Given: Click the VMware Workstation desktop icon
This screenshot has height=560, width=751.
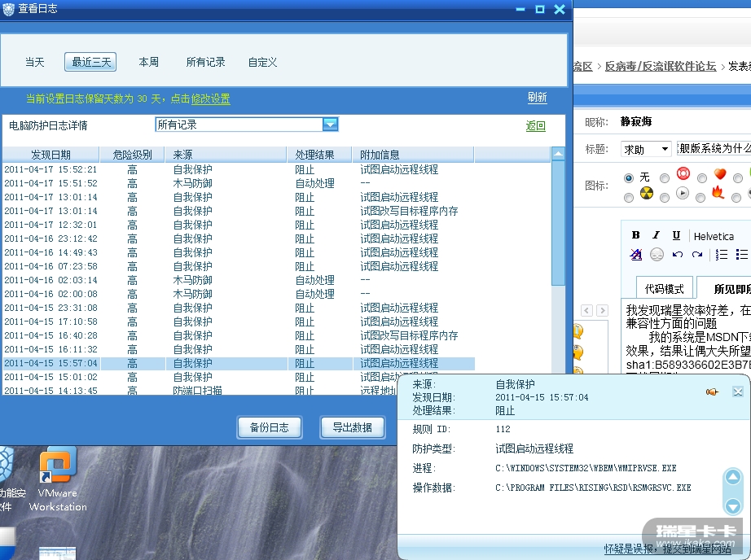Looking at the screenshot, I should click(58, 479).
